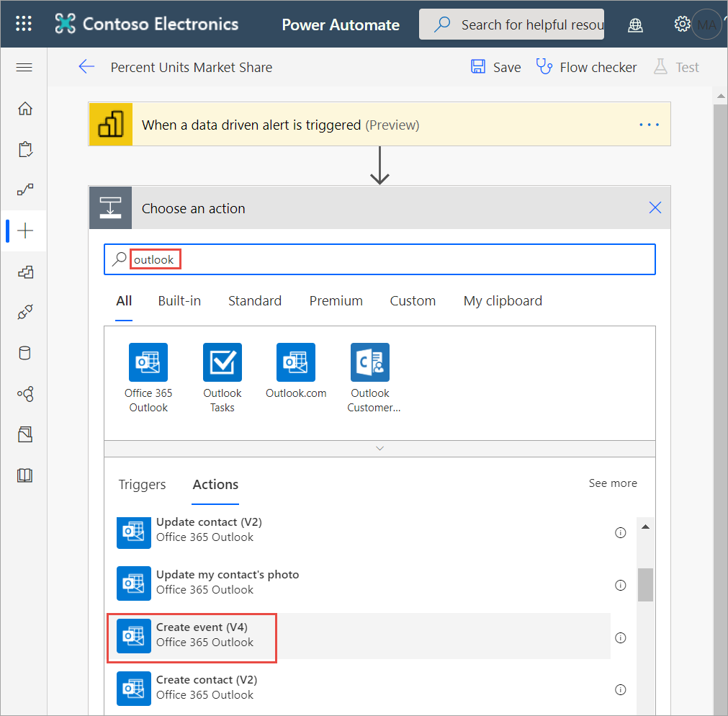Expand the connector list with the chevron
Viewport: 728px width, 716px height.
[x=379, y=447]
